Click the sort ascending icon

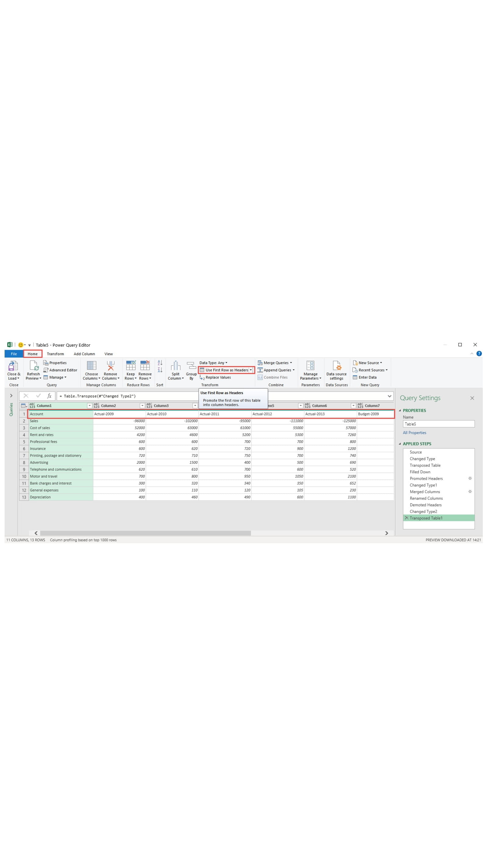(x=159, y=363)
